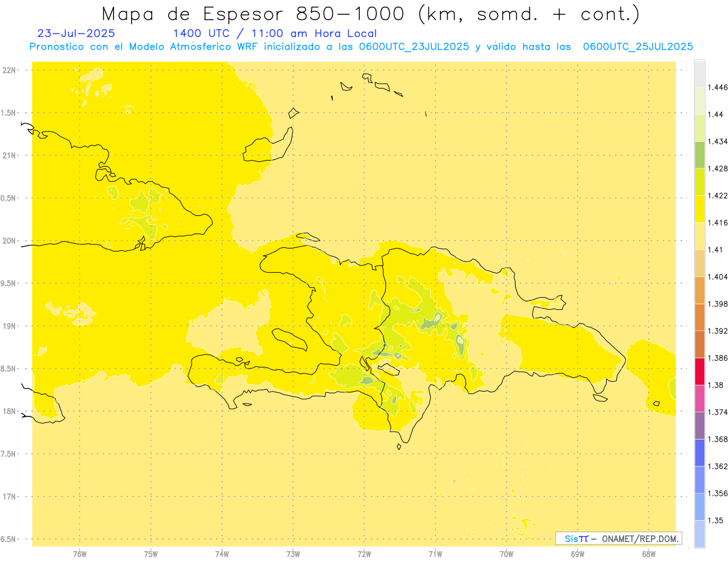Click the latitude label '17N'

[9, 497]
